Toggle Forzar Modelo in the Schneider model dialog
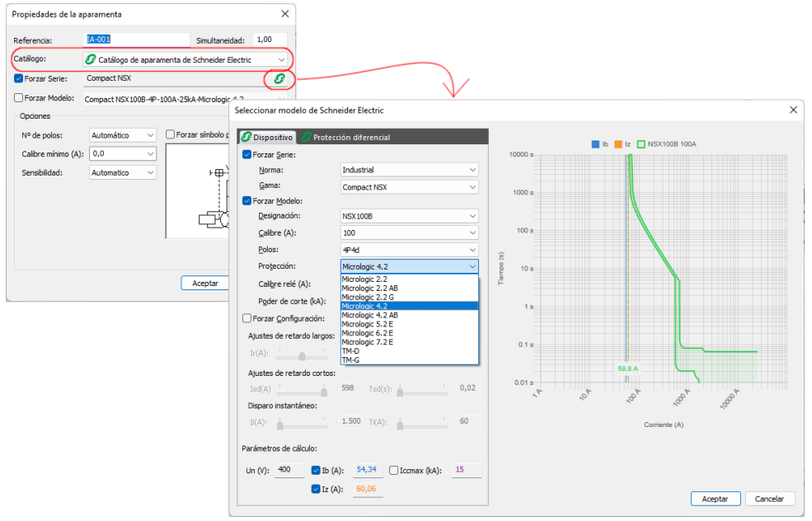The image size is (812, 521). pos(247,201)
